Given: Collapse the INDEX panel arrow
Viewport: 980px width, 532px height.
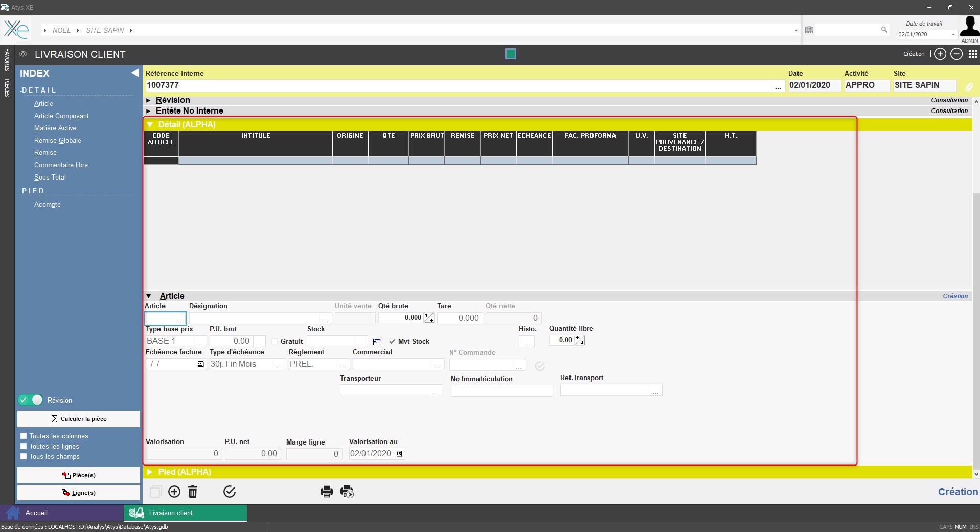Looking at the screenshot, I should [x=135, y=73].
